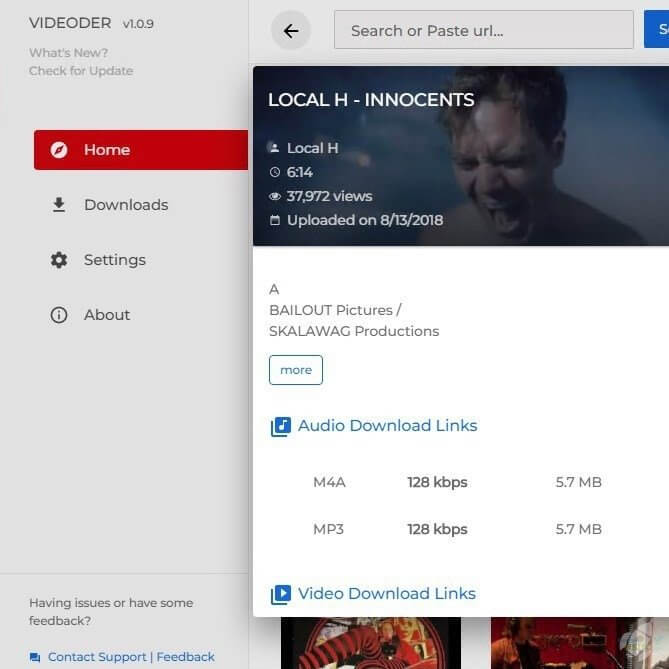This screenshot has width=669, height=669.
Task: Focus the Search or Paste url field
Action: [x=484, y=30]
